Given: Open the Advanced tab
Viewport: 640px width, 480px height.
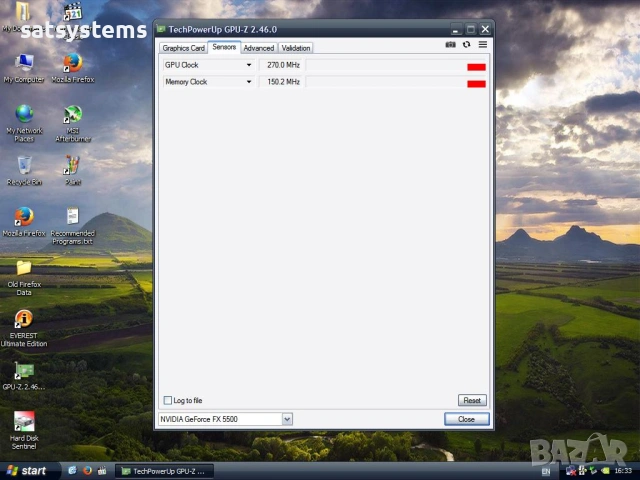Looking at the screenshot, I should pos(259,48).
